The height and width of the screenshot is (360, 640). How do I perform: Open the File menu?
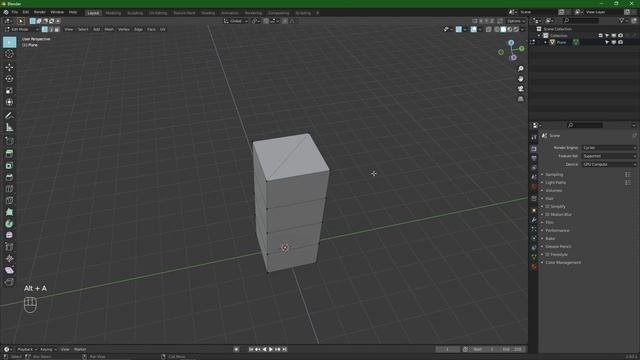click(15, 12)
